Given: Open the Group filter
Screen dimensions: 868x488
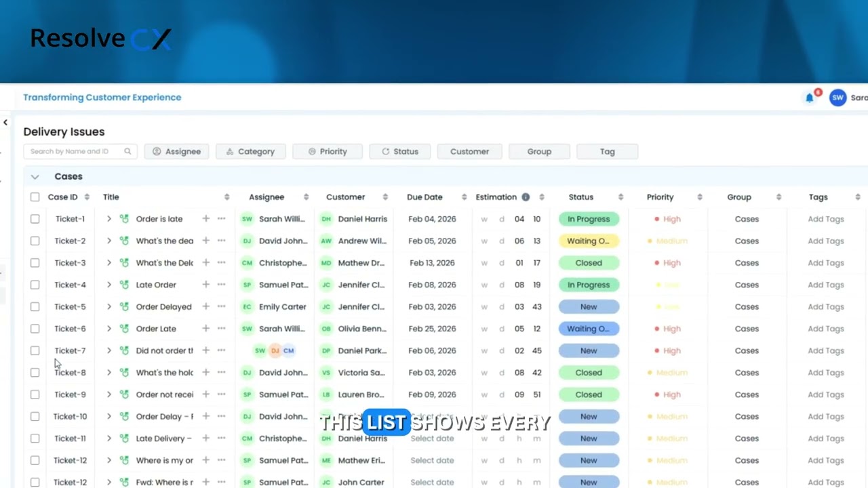Looking at the screenshot, I should 539,151.
